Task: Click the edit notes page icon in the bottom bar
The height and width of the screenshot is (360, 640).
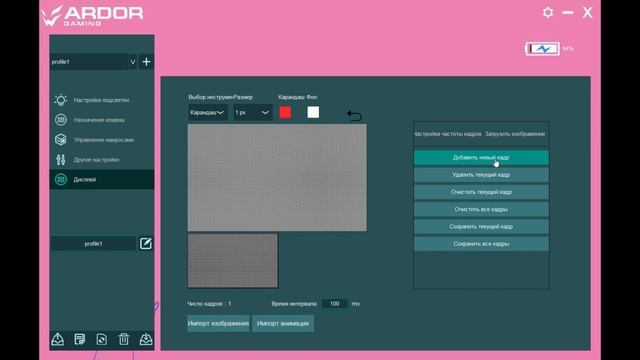Action: tap(80, 339)
